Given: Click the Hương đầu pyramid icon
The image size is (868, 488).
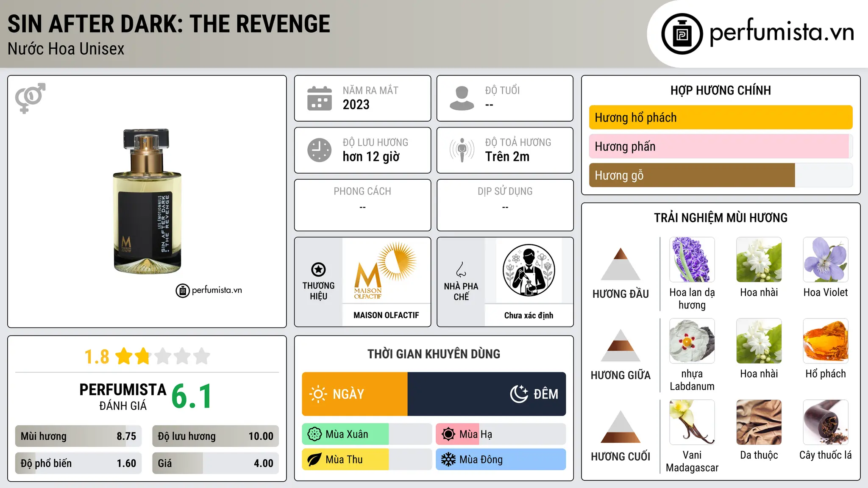Looking at the screenshot, I should 620,264.
